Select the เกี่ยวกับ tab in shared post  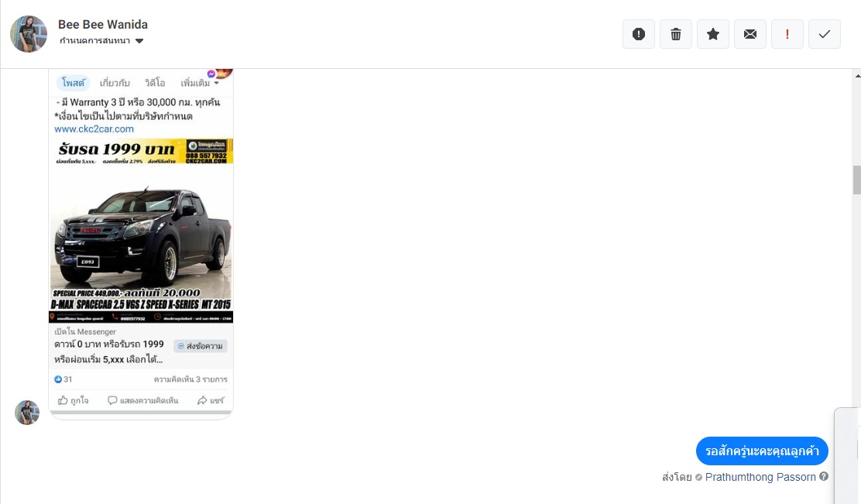tap(115, 83)
